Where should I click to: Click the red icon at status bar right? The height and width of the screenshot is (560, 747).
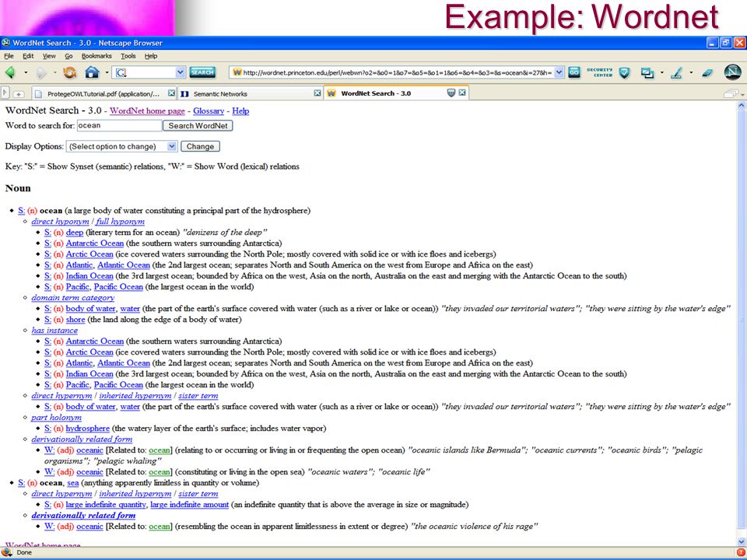coord(740,552)
